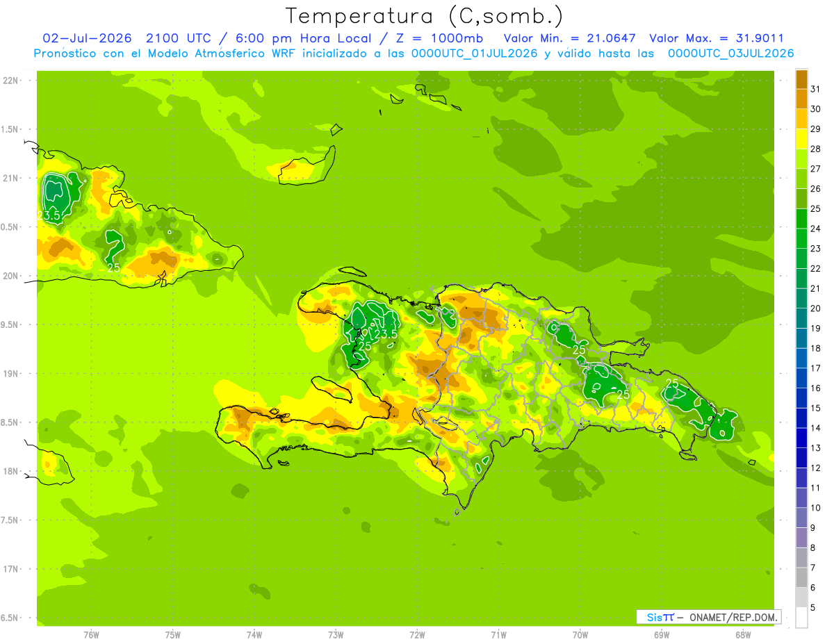The height and width of the screenshot is (644, 834).
Task: Click the "31" color scale label
Action: tap(815, 88)
